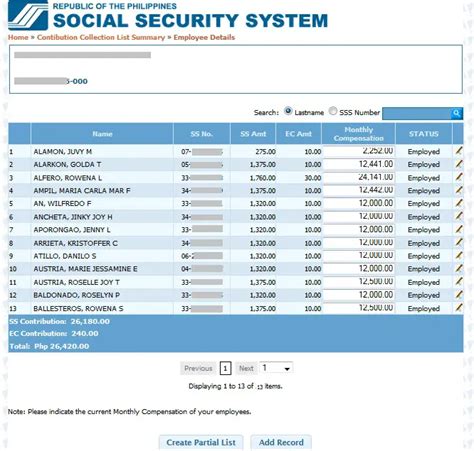Edit pencil for AUSTRIA, MARIE JESSAMINE E
This screenshot has width=474, height=451.
click(459, 268)
